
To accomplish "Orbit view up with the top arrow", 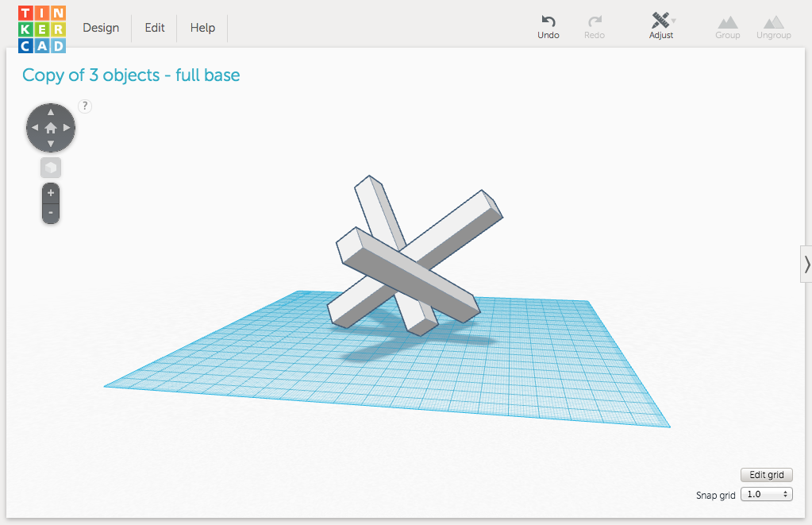I will click(51, 112).
